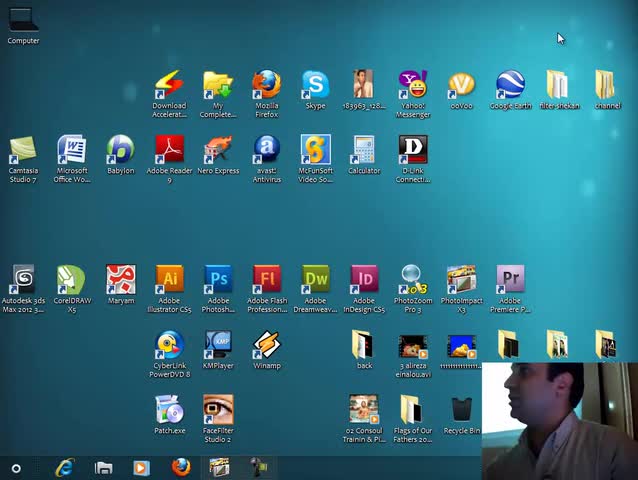The image size is (638, 480).
Task: Launch Download Accelerator shortcut
Action: (x=169, y=94)
